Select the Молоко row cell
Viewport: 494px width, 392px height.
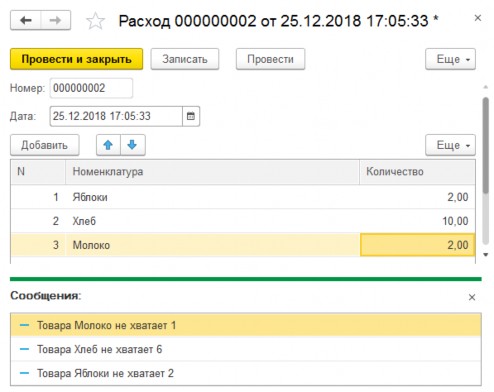click(x=212, y=245)
